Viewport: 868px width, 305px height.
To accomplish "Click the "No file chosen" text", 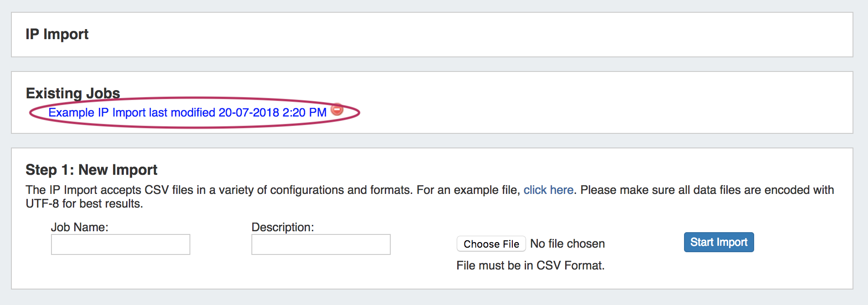I will 567,244.
